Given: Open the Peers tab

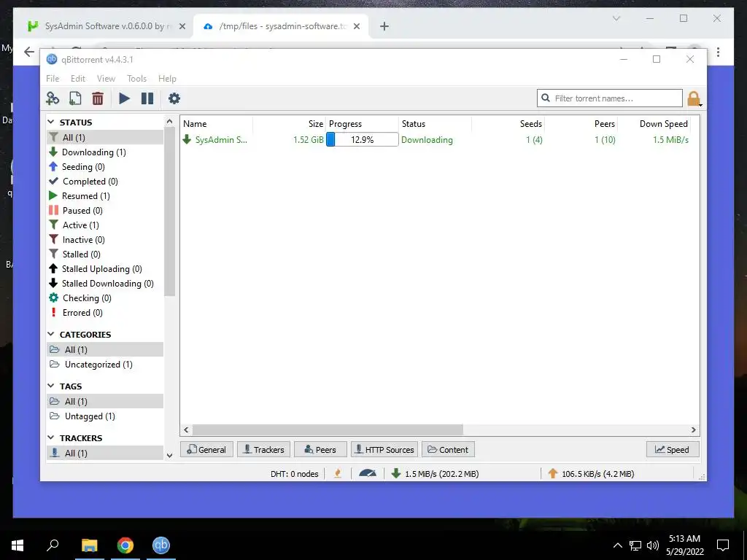Looking at the screenshot, I should pyautogui.click(x=320, y=449).
